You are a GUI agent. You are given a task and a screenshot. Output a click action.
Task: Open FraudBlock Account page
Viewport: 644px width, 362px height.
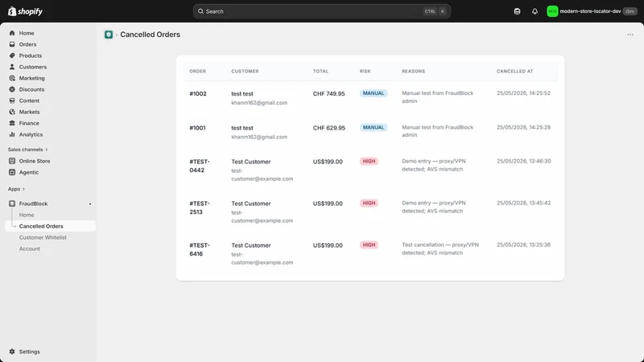click(x=30, y=249)
